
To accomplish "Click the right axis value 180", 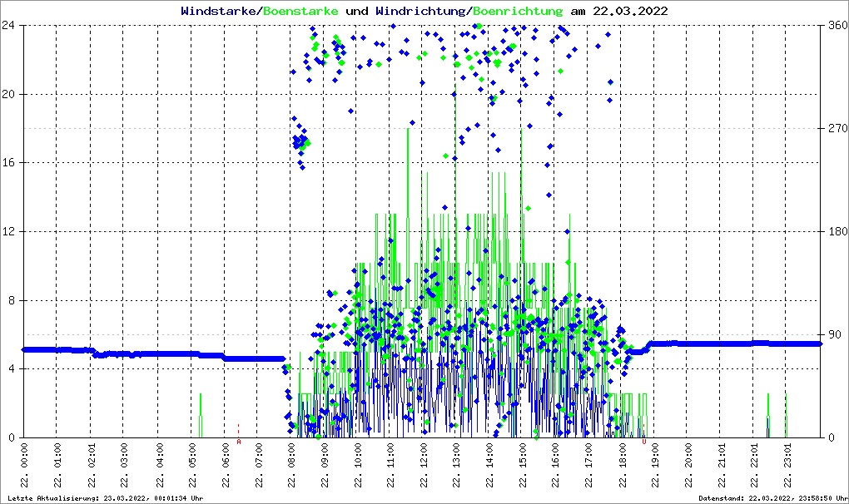I will pos(838,231).
